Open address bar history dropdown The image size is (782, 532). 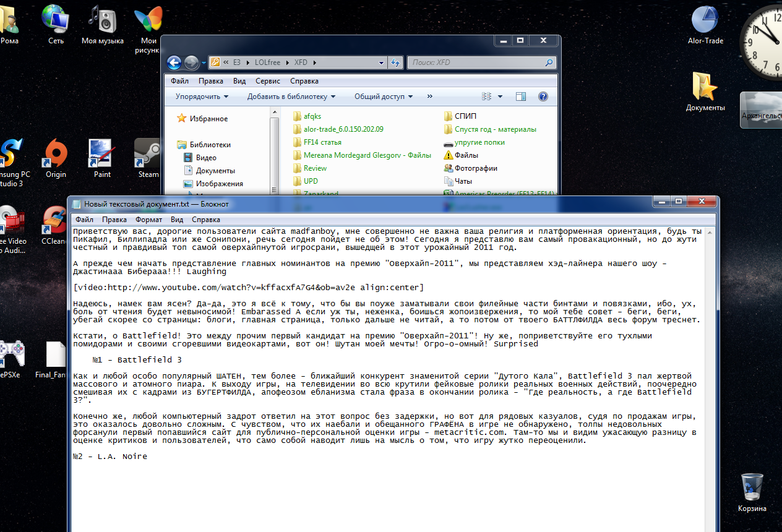tap(381, 62)
